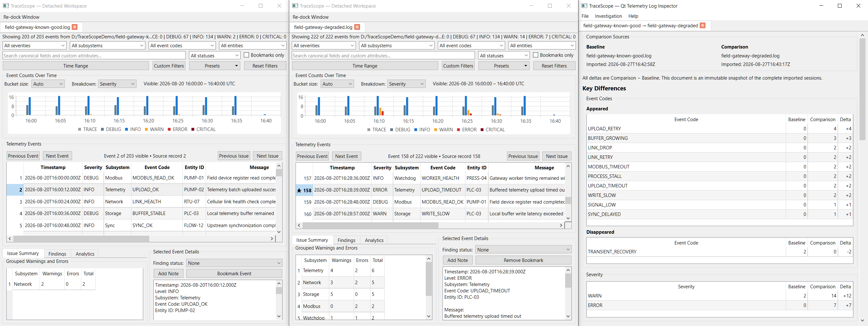Open the File menu

click(585, 16)
